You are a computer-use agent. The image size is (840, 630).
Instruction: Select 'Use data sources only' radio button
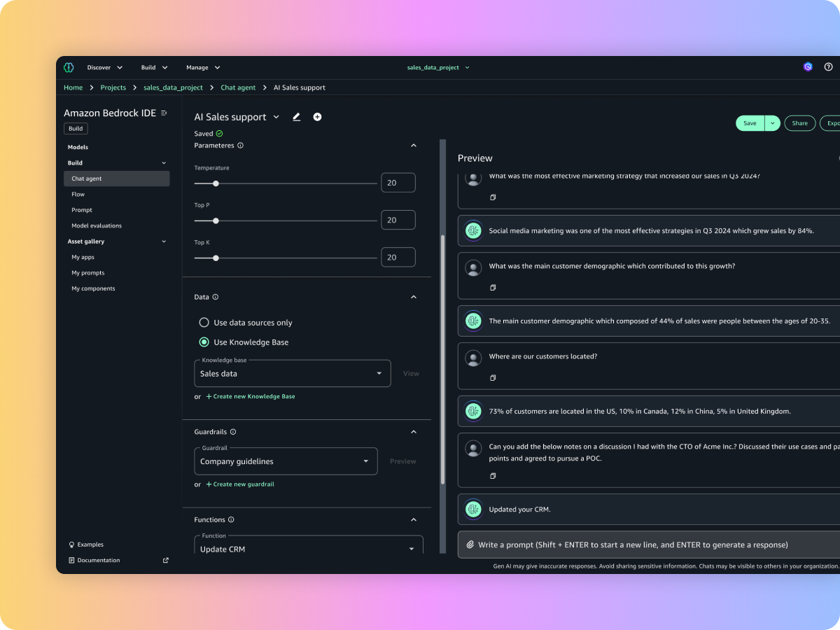(204, 323)
